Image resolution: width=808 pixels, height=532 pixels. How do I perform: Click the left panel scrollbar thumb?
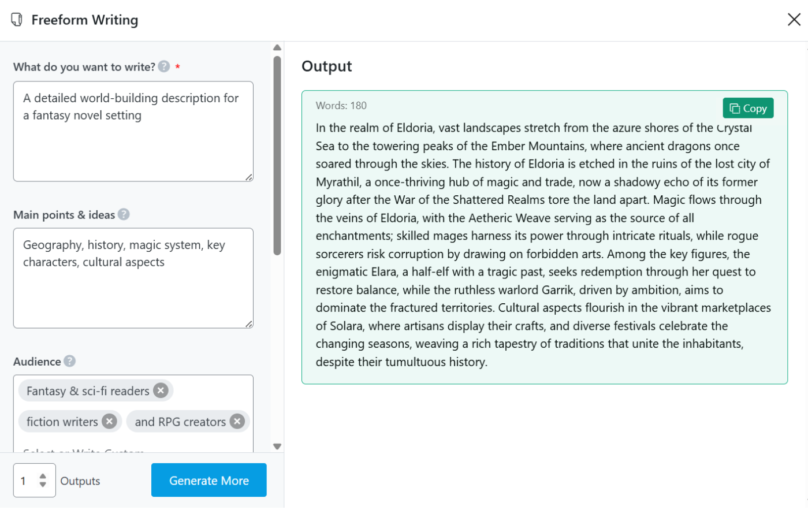pyautogui.click(x=277, y=156)
